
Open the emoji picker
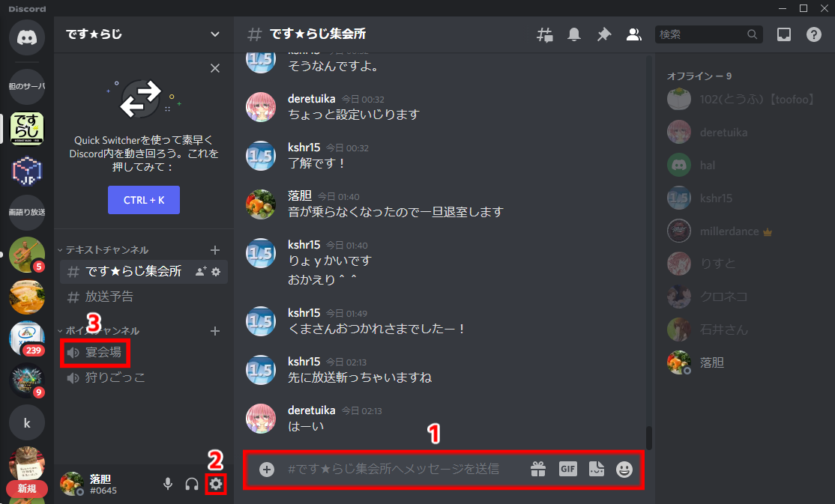(624, 469)
